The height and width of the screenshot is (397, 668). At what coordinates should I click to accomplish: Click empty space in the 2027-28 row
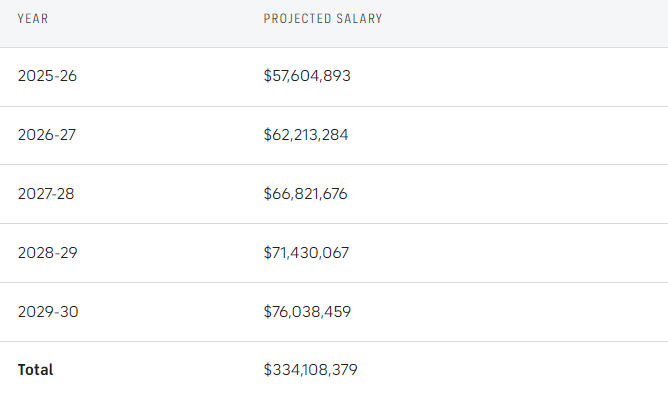tap(511, 194)
